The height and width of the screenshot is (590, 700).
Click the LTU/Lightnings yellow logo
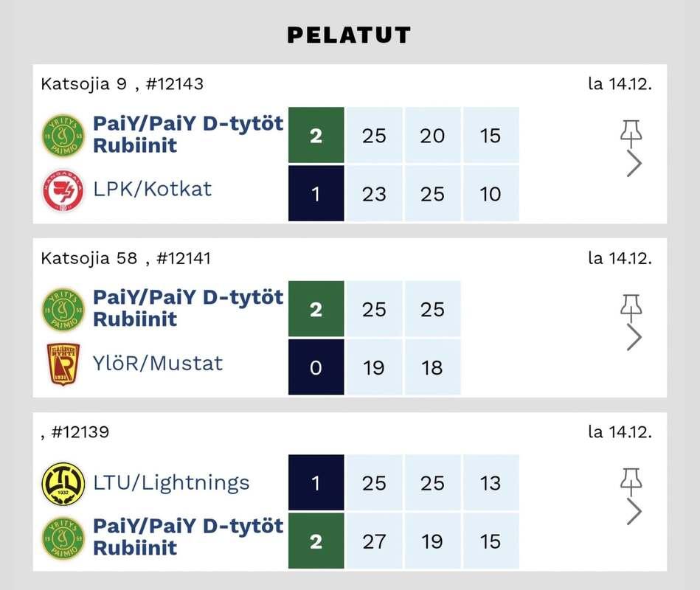[63, 484]
